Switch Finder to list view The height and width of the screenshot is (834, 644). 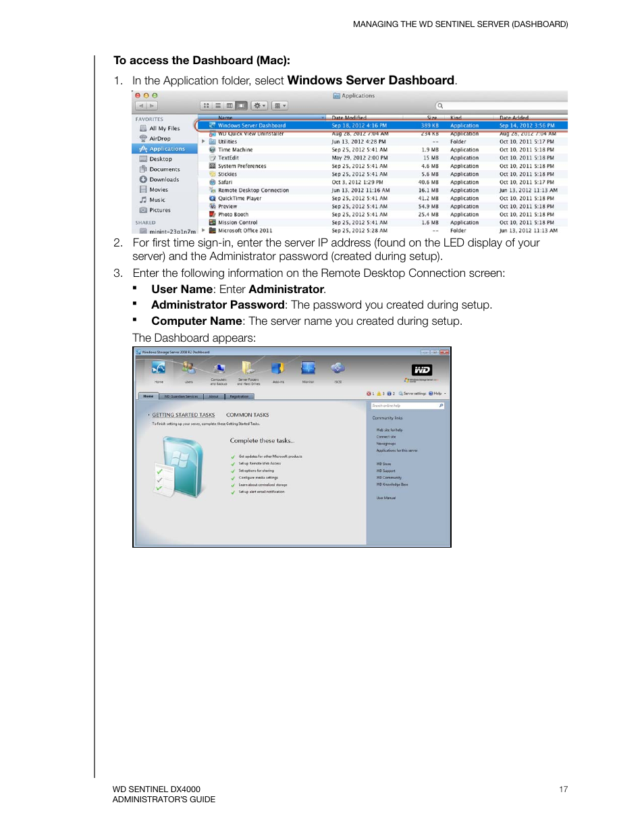click(218, 106)
